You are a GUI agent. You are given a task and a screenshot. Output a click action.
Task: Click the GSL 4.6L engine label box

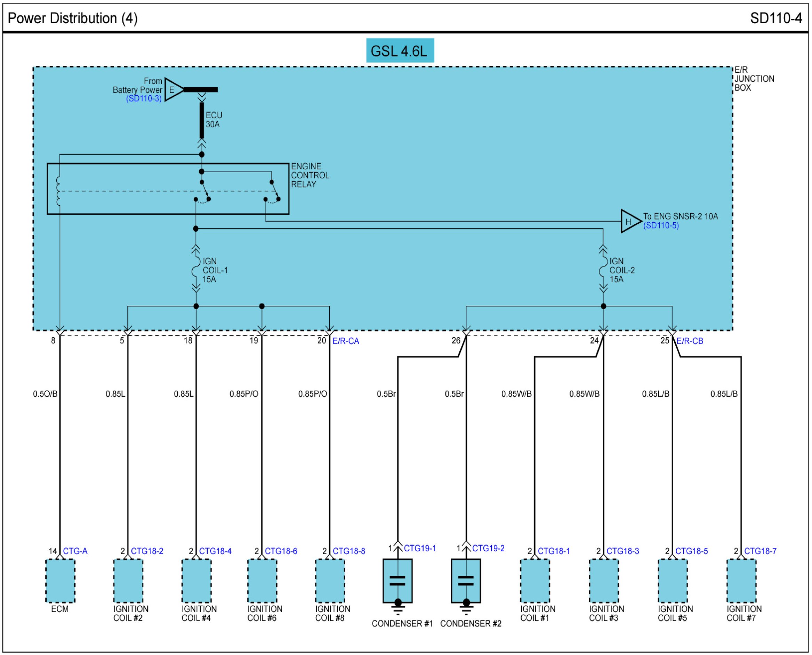pos(400,50)
